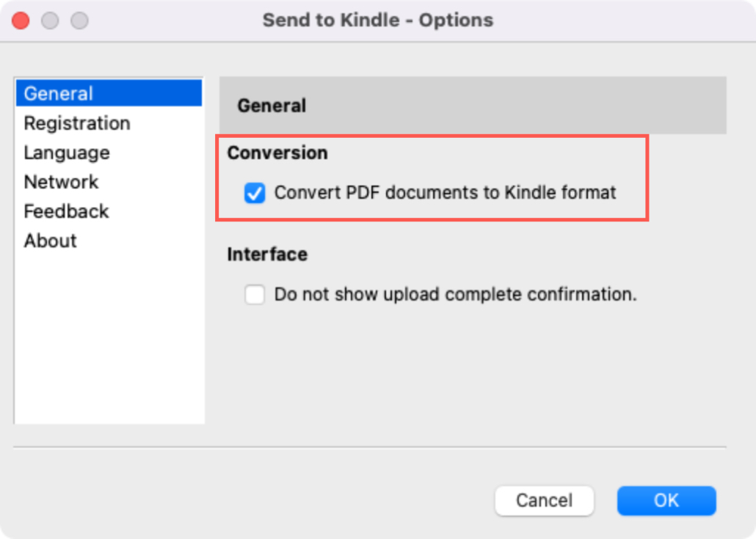Viewport: 756px width, 539px height.
Task: Select General in the options sidebar
Action: 109,93
